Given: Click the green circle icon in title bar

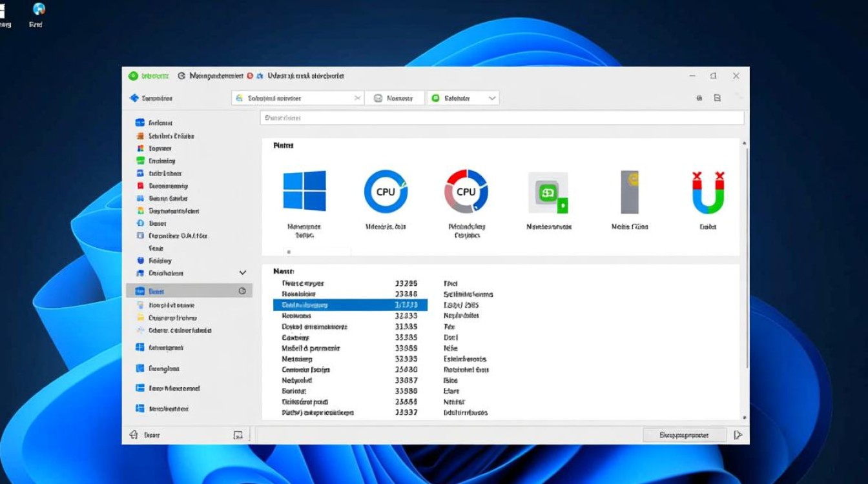Looking at the screenshot, I should pyautogui.click(x=133, y=76).
